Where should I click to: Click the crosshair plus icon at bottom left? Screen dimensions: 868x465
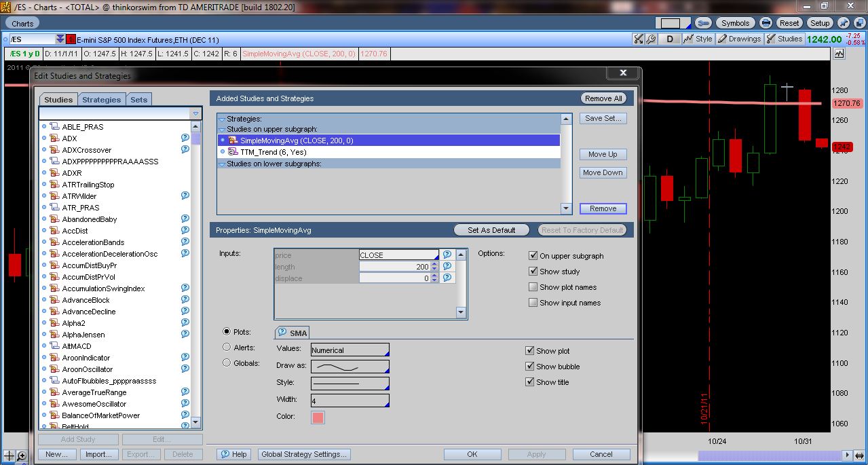click(10, 455)
